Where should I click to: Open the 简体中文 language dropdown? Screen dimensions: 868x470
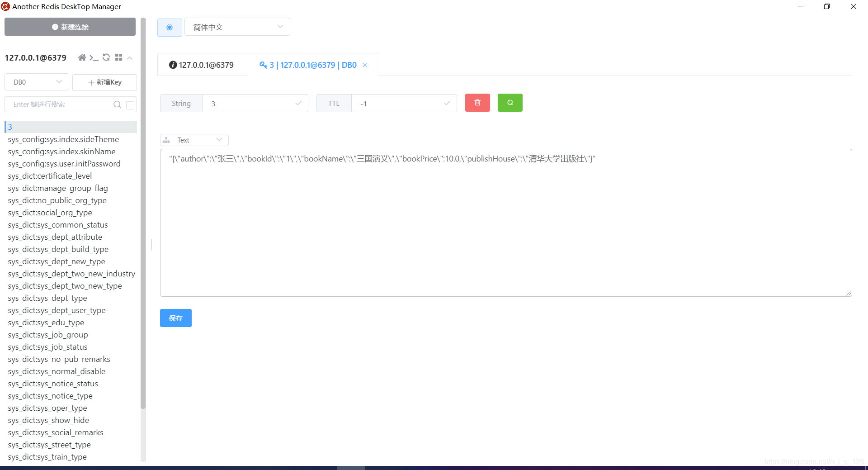[237, 27]
